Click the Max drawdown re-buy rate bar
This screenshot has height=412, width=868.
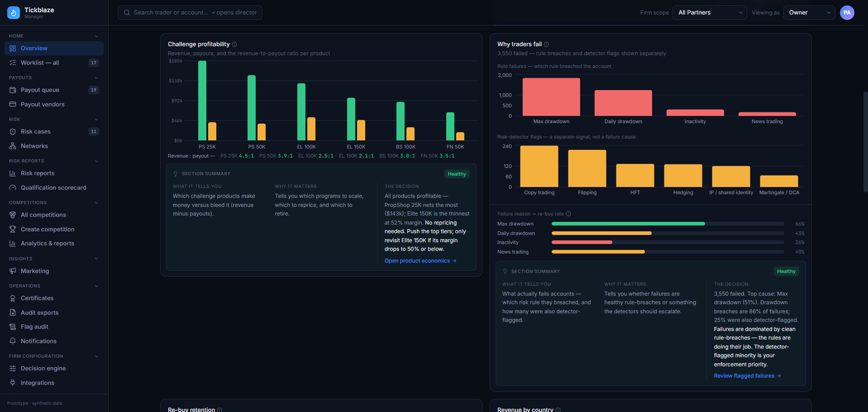tap(668, 224)
